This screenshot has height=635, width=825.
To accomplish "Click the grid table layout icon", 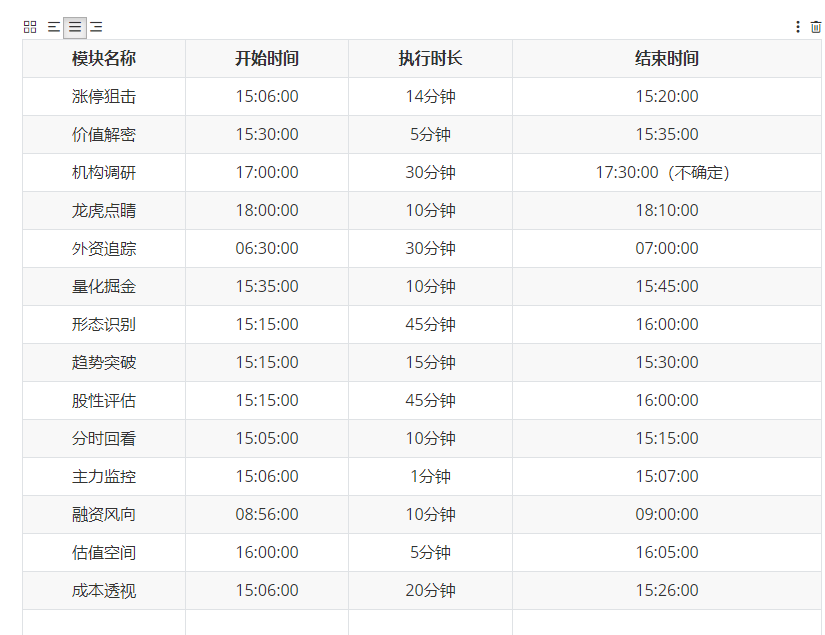I will click(30, 27).
